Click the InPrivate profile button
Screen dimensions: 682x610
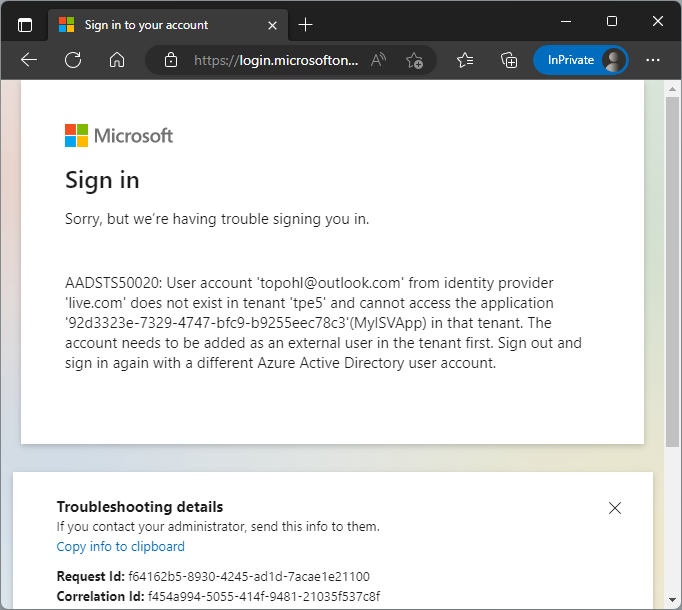[580, 60]
